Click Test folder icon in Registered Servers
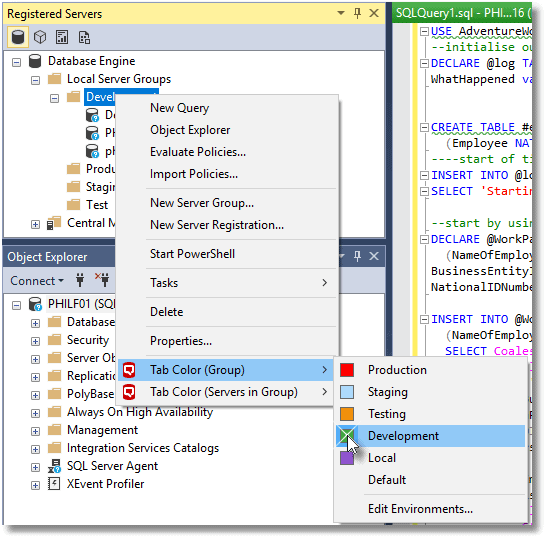Image resolution: width=546 pixels, height=539 pixels. tap(73, 204)
